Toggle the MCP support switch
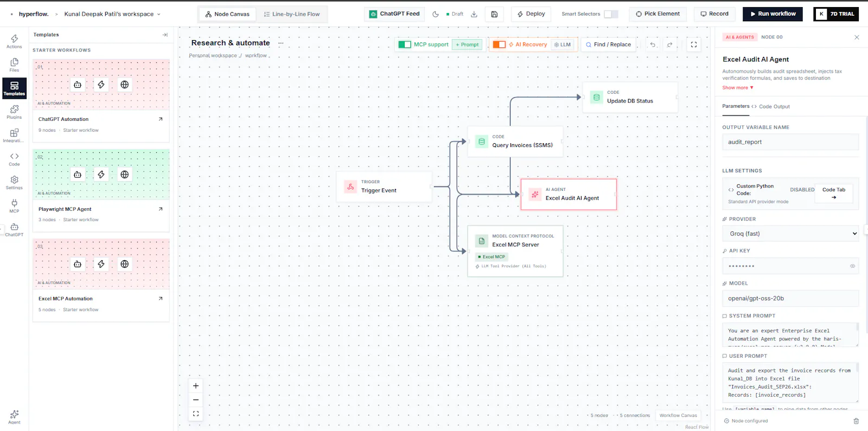 pyautogui.click(x=405, y=44)
